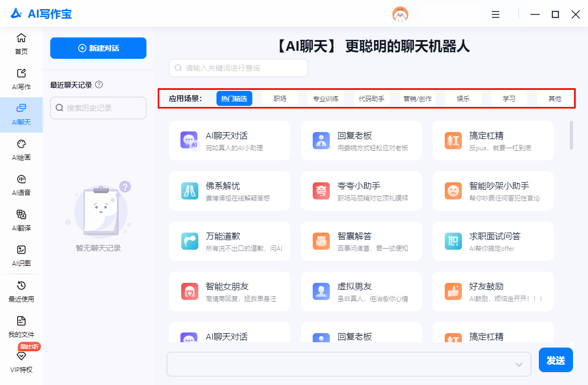Select AI识图 in the sidebar
The height and width of the screenshot is (385, 588).
click(21, 256)
